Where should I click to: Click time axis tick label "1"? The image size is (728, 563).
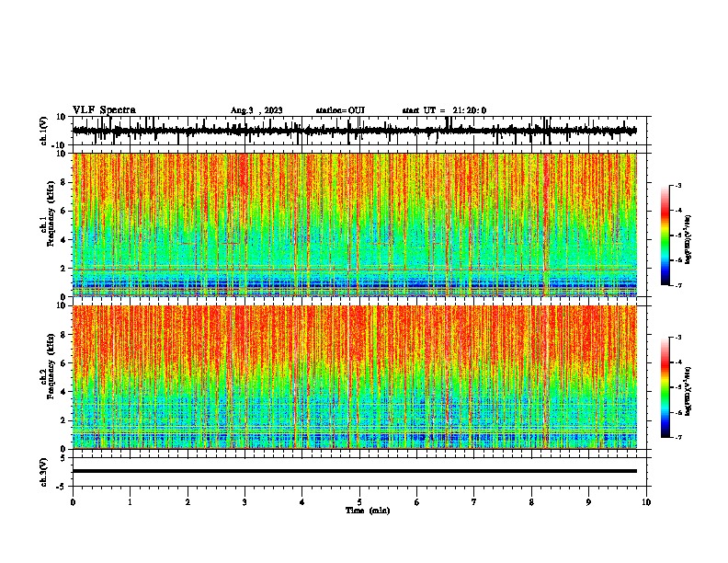pos(130,502)
